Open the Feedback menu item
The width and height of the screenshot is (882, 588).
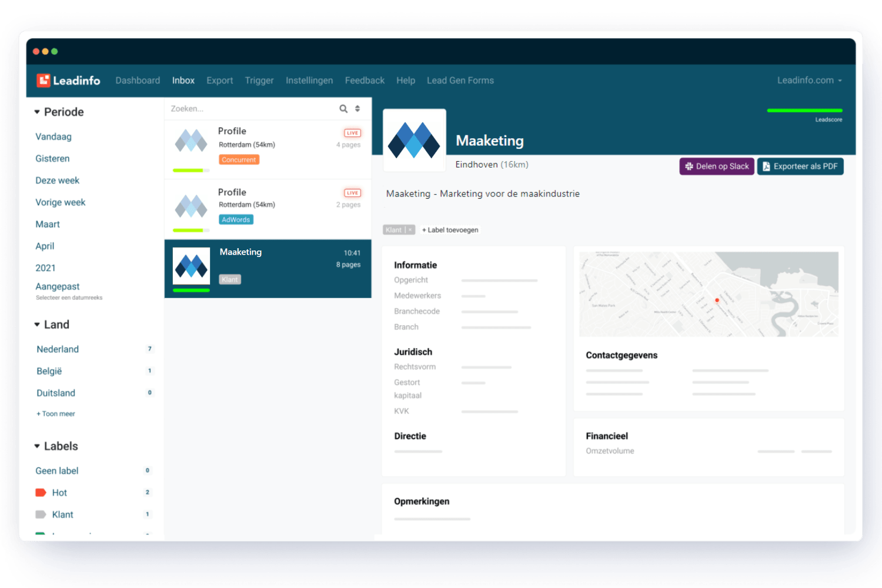coord(365,81)
